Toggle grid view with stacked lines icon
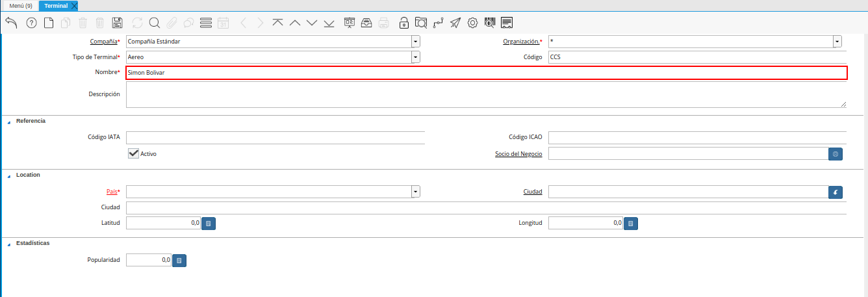Viewport: 868px width, 297px height. [x=206, y=23]
